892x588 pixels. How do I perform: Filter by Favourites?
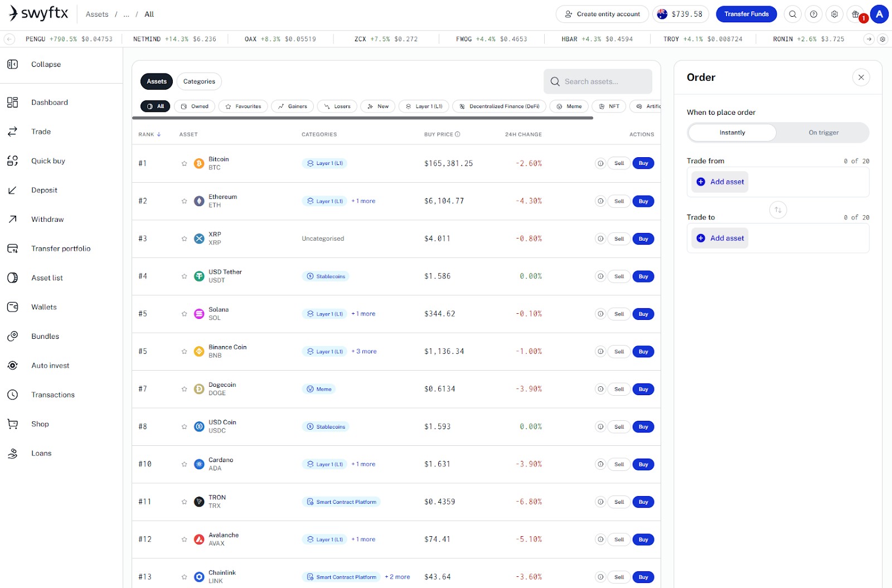tap(243, 106)
